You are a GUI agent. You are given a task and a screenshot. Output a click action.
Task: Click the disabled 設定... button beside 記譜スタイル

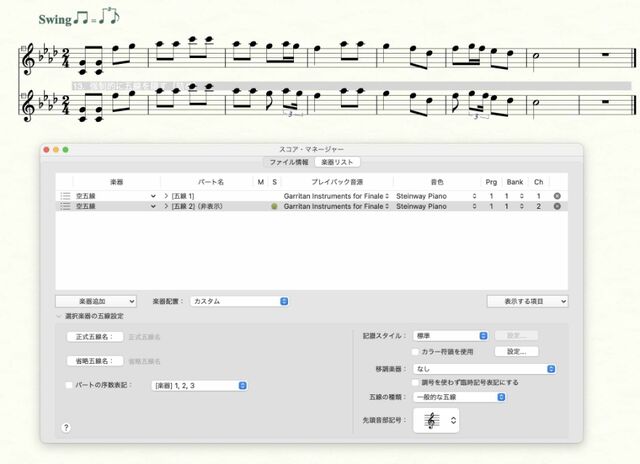pyautogui.click(x=517, y=336)
